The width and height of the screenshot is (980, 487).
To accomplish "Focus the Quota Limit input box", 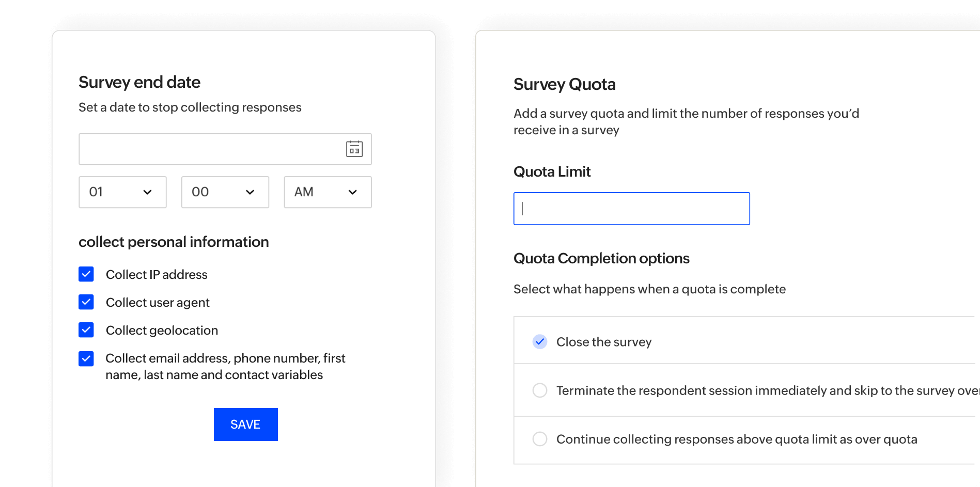I will click(631, 209).
